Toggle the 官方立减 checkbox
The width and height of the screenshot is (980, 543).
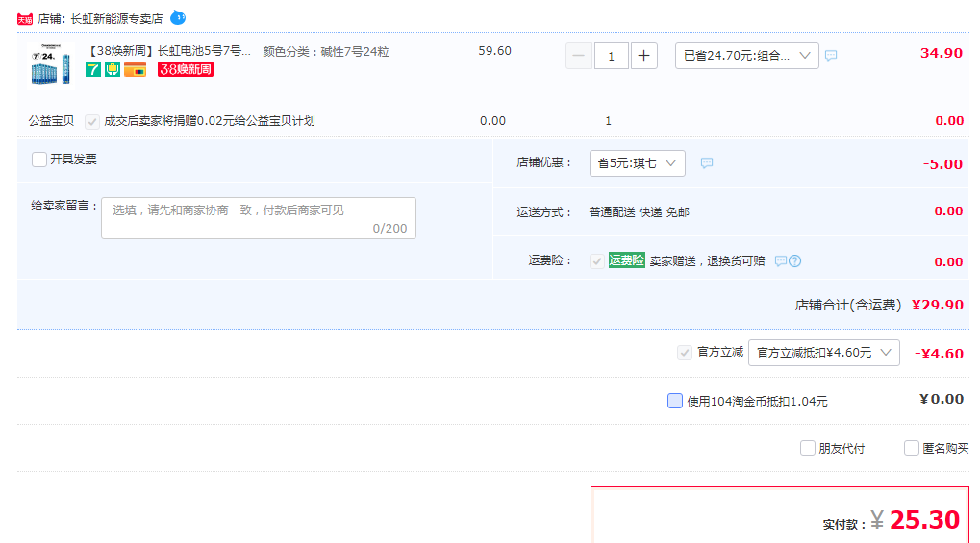(685, 353)
